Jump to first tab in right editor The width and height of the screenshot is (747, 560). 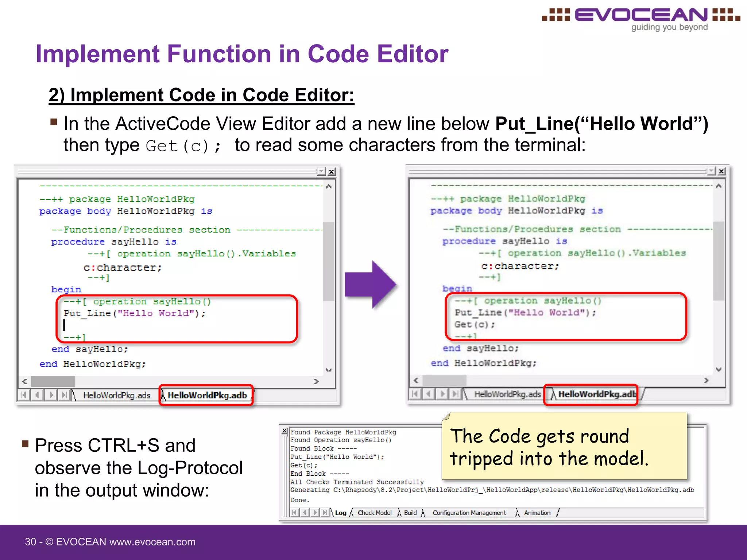pos(415,394)
